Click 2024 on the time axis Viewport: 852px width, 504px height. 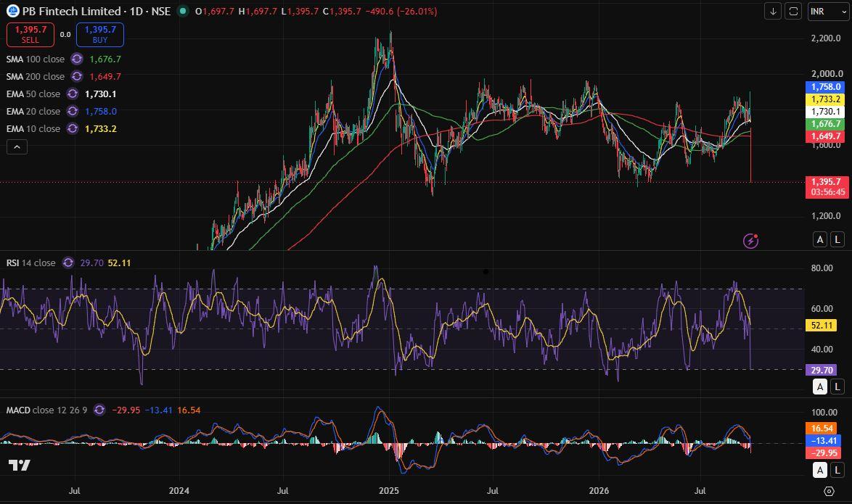179,491
